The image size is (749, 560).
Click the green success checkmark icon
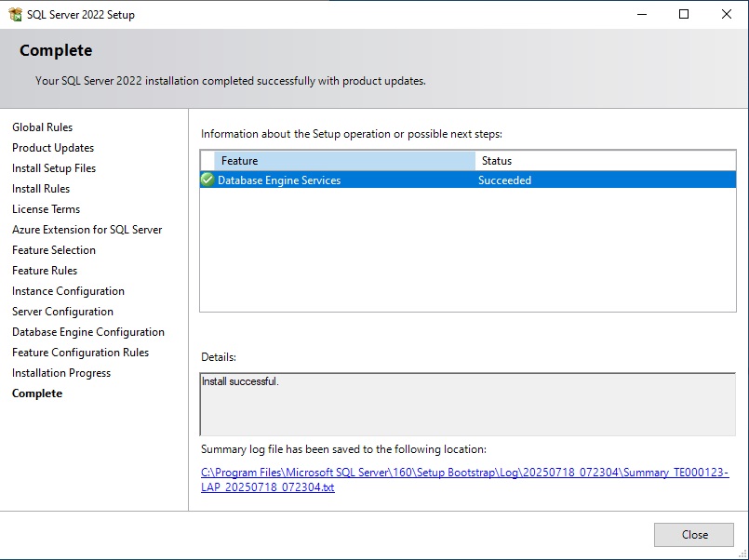(x=207, y=180)
